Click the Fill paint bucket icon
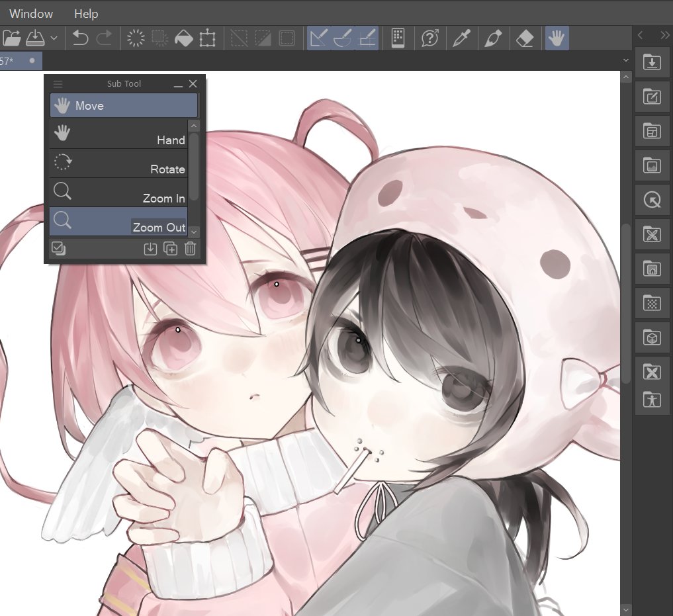The width and height of the screenshot is (673, 616). (x=184, y=38)
